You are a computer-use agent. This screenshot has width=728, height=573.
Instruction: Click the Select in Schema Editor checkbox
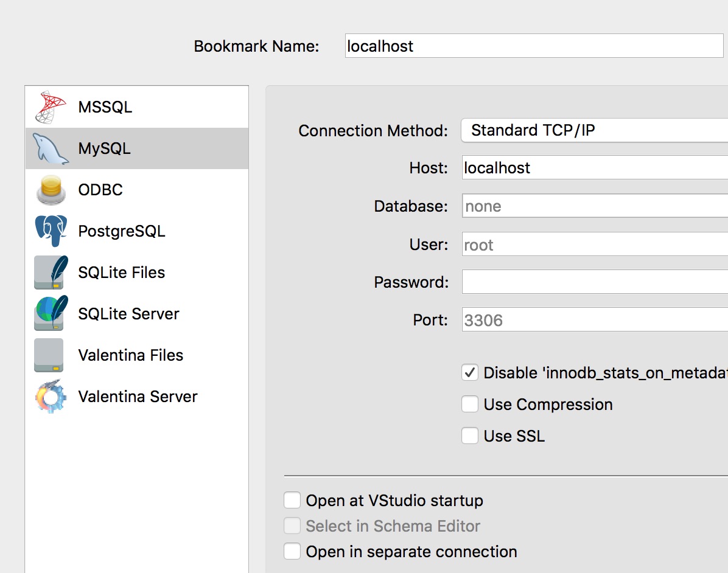292,526
